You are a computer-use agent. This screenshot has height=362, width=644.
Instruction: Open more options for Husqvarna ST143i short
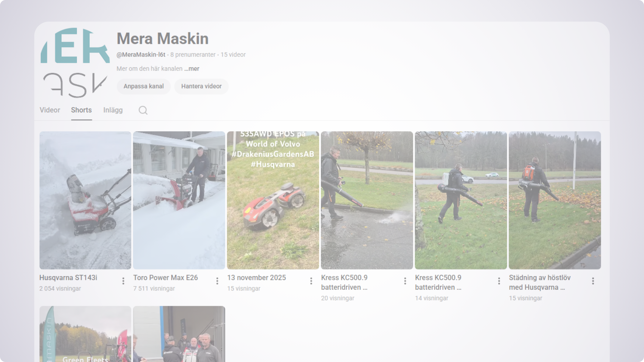[123, 281]
